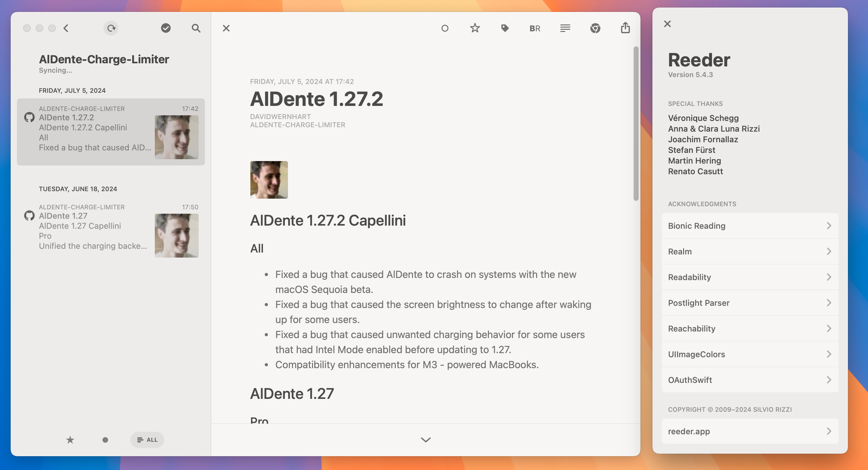Click the AlDente 1.27.2 article thumbnail
This screenshot has height=470, width=868.
click(x=177, y=133)
